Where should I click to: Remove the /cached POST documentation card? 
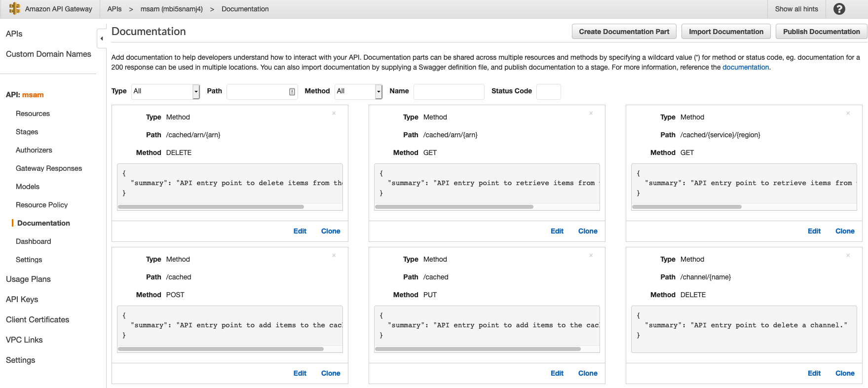pos(334,255)
